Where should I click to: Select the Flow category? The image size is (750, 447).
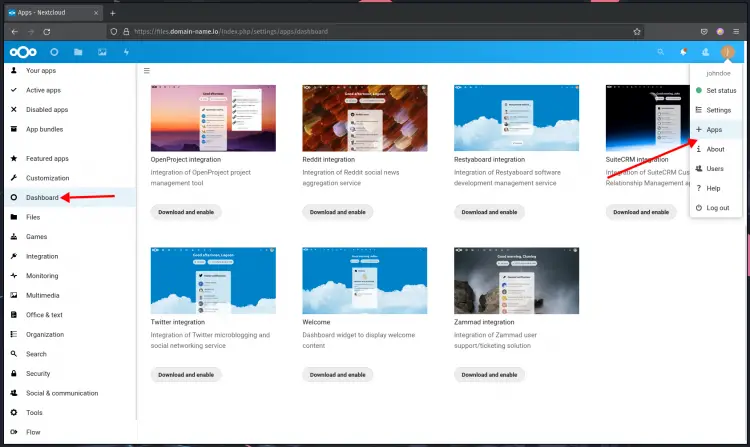coord(70,432)
